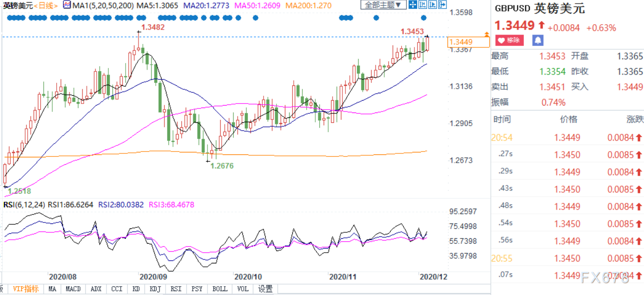
Task: Open the VIP指标 tab
Action: [26, 289]
